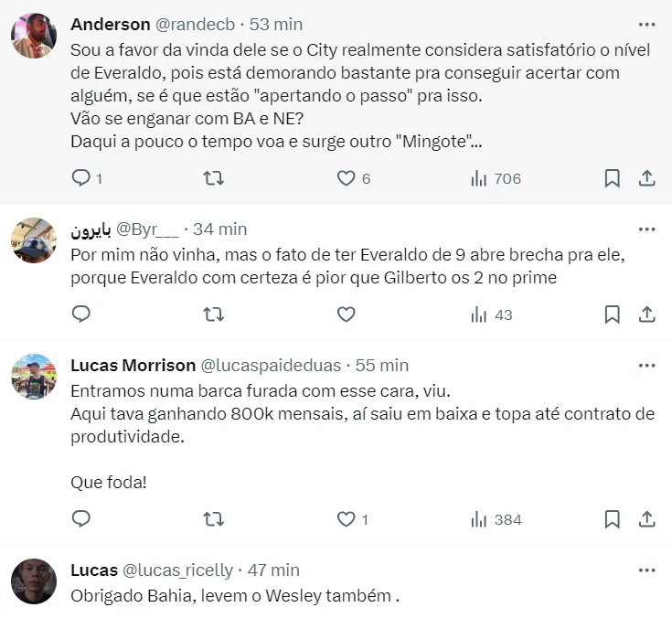Open Anderson's profile avatar
The height and width of the screenshot is (618, 672).
34,36
